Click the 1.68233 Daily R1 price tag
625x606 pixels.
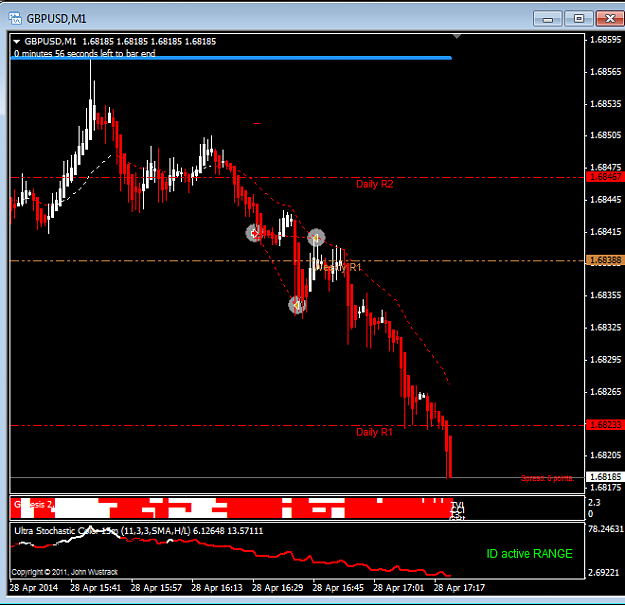pyautogui.click(x=605, y=425)
